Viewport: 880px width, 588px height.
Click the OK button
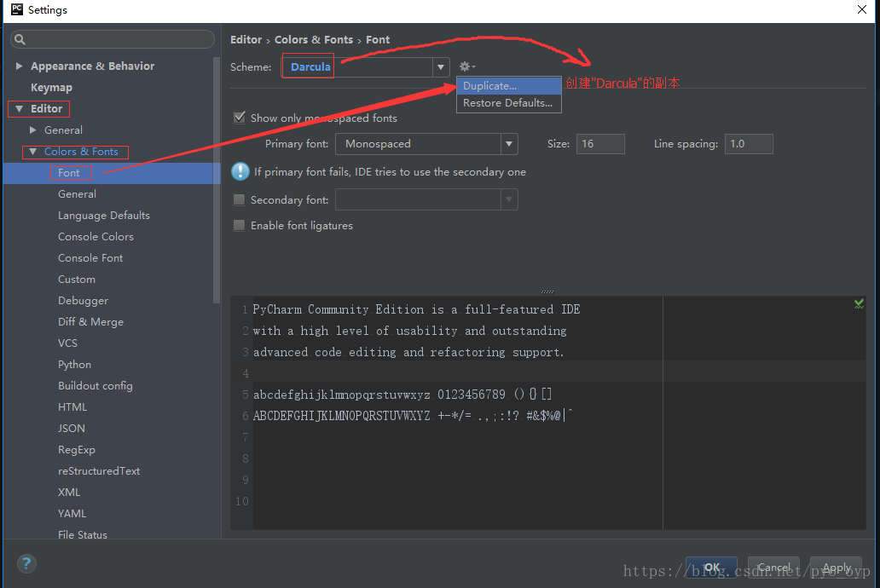(x=712, y=568)
